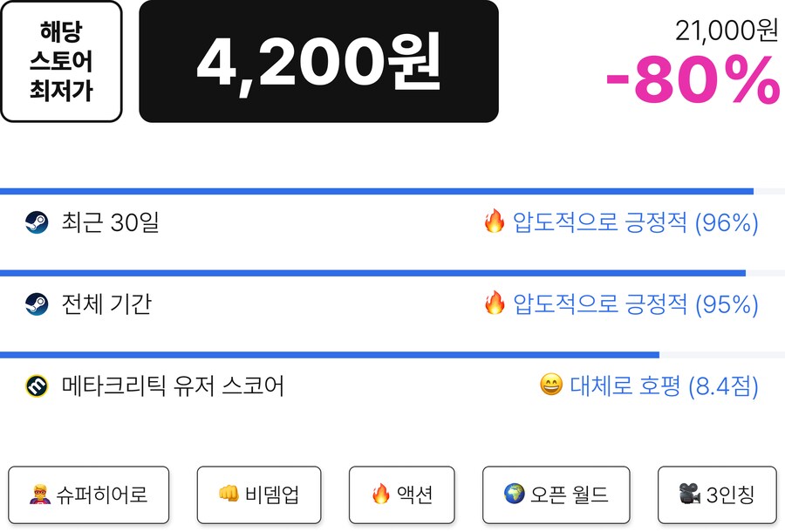Click the 액션 tag button
785x532 pixels.
[402, 494]
